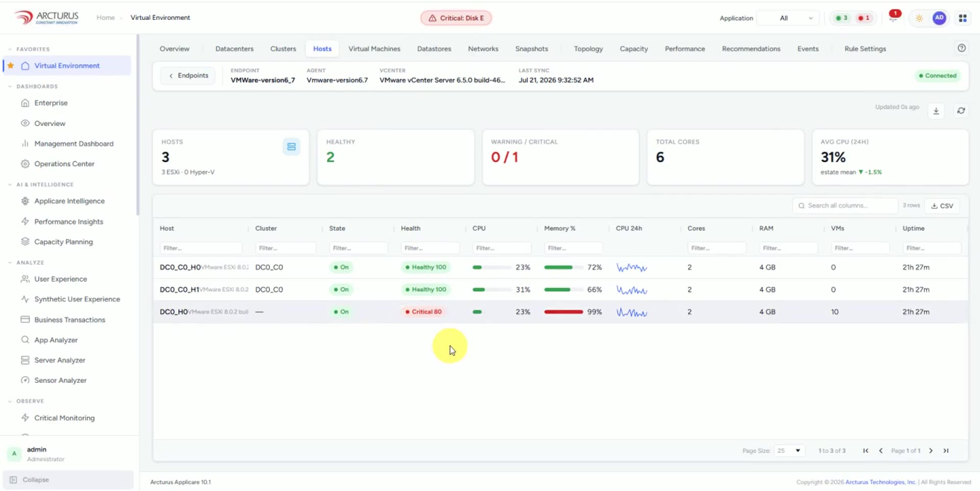Open the Page Size 25 dropdown
The width and height of the screenshot is (980, 491).
pyautogui.click(x=789, y=451)
